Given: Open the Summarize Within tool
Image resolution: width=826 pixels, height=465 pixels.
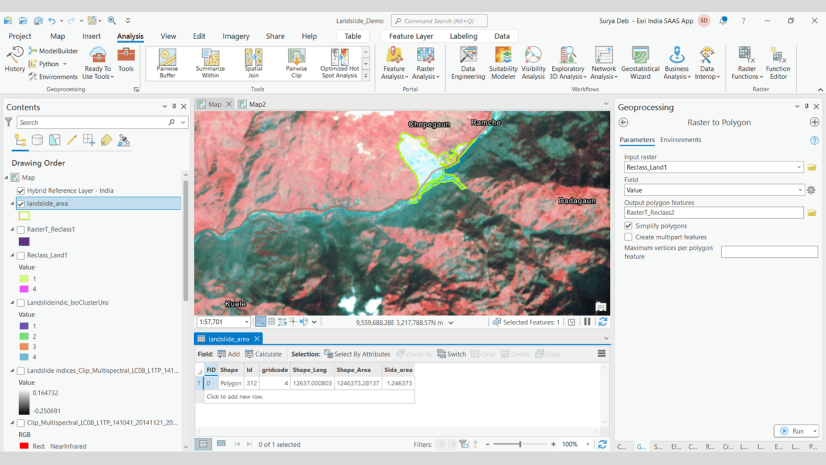Looking at the screenshot, I should point(210,63).
